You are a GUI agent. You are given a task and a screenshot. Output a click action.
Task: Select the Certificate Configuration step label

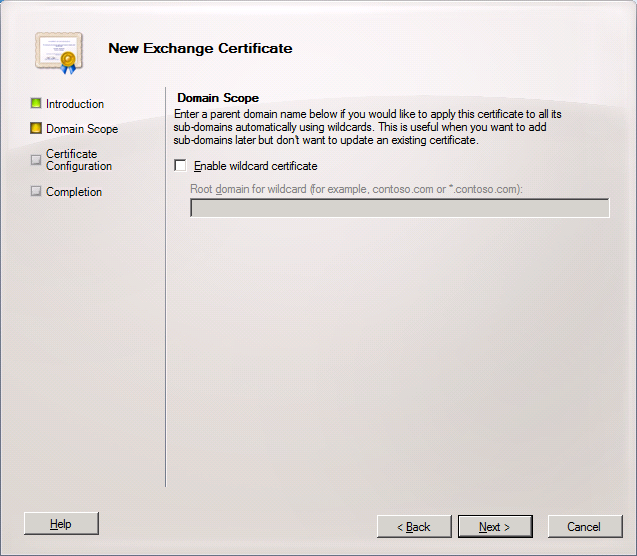click(78, 160)
